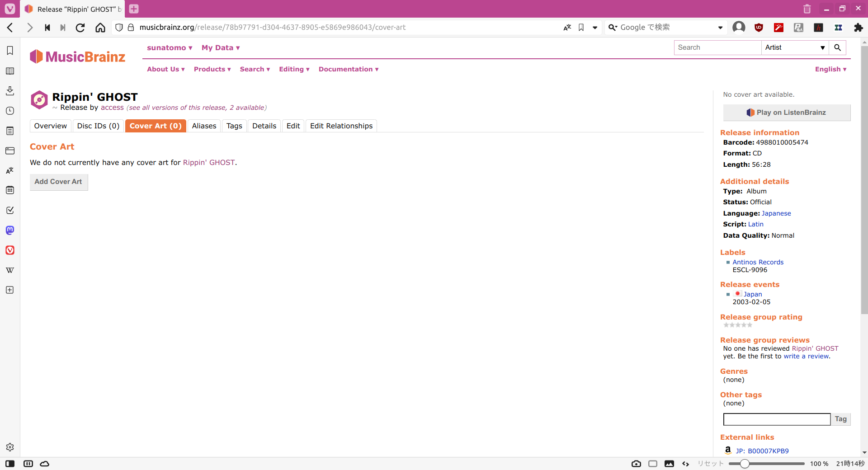Viewport: 868px width, 470px height.
Task: Open Edit Relationships tab
Action: click(341, 126)
